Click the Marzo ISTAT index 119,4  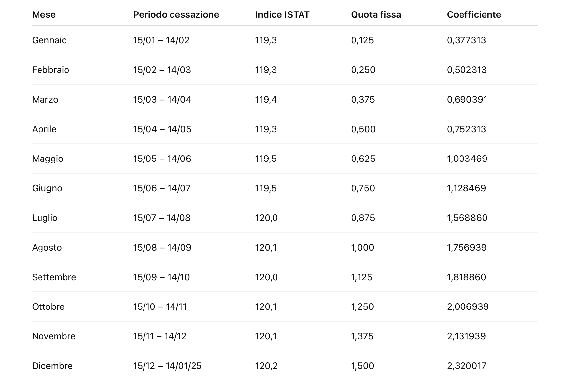coord(266,100)
